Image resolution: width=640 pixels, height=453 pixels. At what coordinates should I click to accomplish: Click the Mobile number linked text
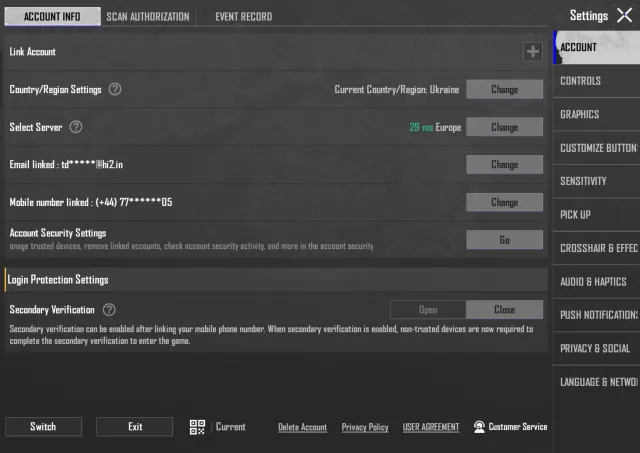(x=91, y=202)
